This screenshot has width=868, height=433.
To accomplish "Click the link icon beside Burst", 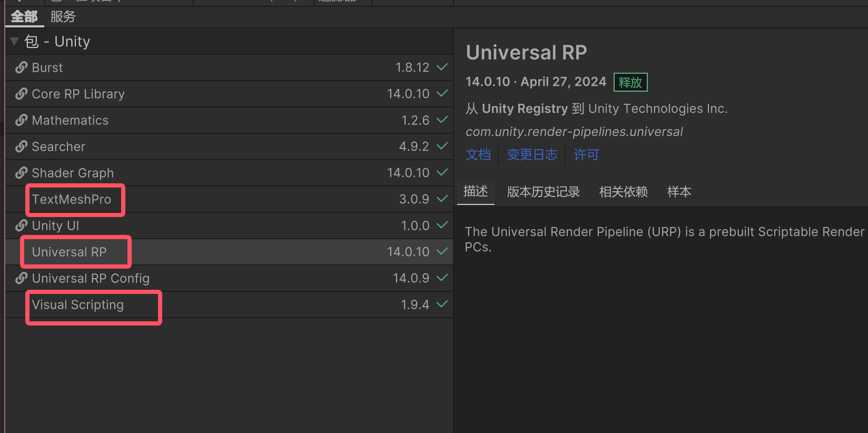I will point(22,67).
